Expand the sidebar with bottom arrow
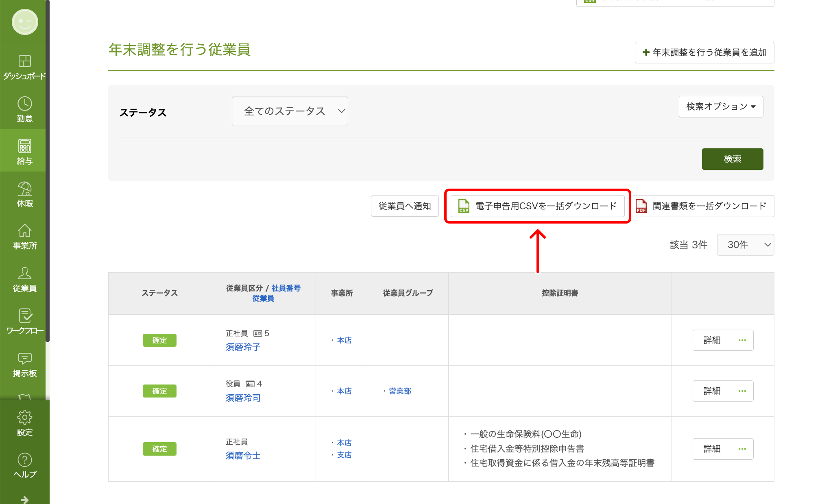This screenshot has height=504, width=833. point(24,499)
